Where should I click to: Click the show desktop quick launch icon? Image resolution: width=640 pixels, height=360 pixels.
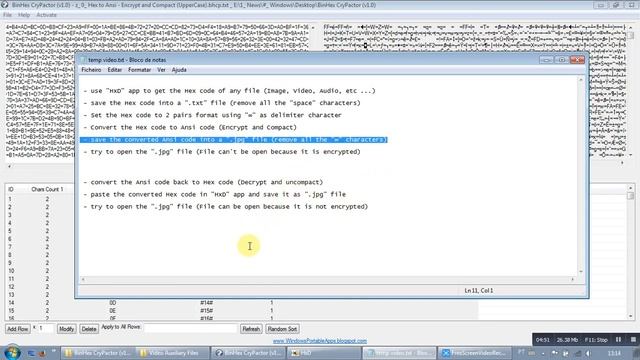pyautogui.click(x=31, y=353)
